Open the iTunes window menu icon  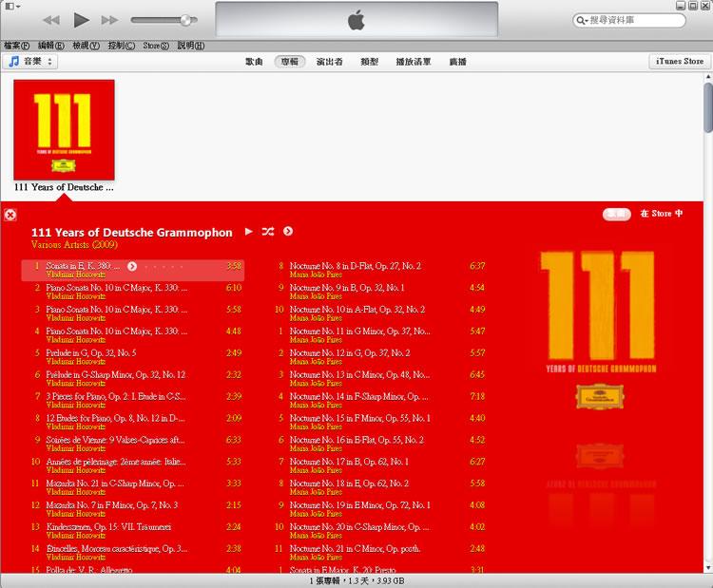click(11, 7)
